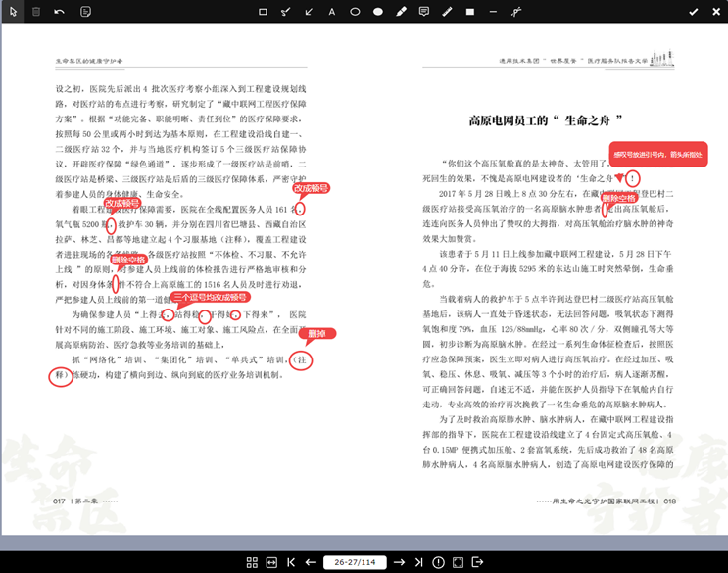
Task: Jump to the last page
Action: click(418, 562)
